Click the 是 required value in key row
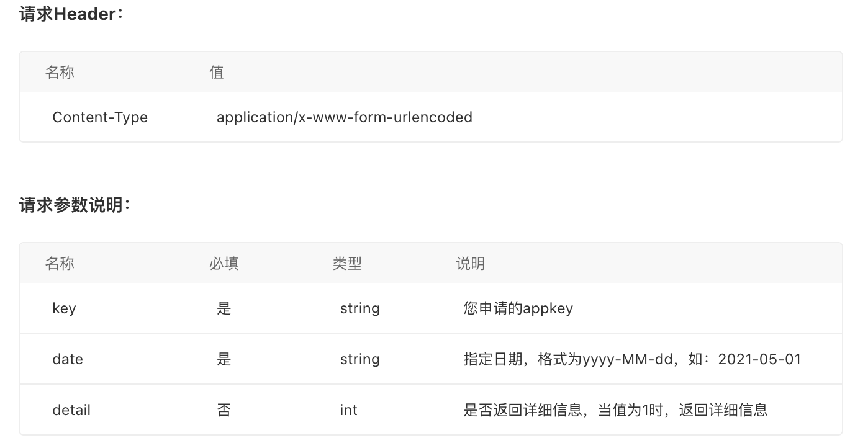Viewport: 868px width, 443px height. point(224,308)
